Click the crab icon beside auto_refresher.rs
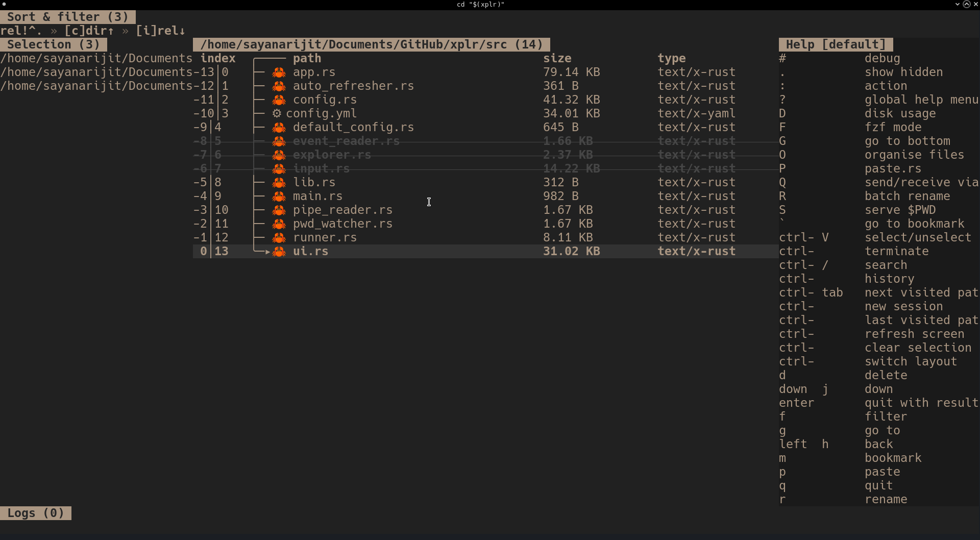980x540 pixels. tap(279, 86)
